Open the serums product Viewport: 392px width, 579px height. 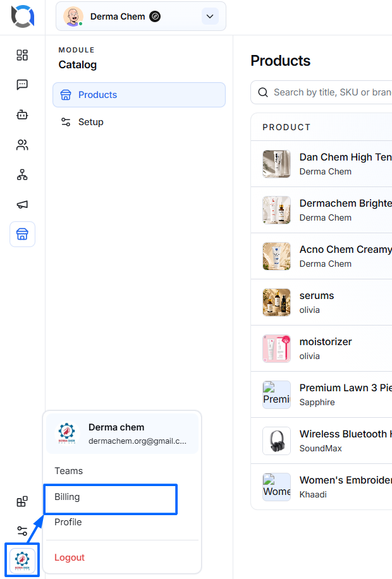[321, 302]
